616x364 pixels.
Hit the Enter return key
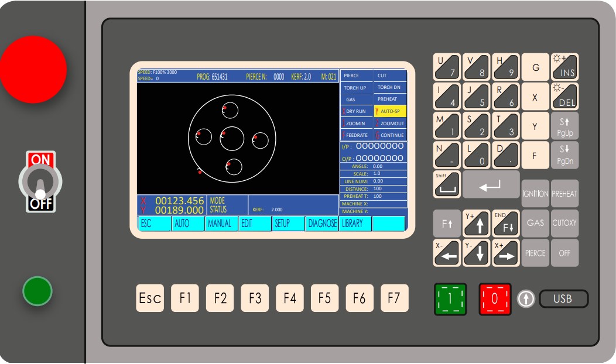[491, 185]
